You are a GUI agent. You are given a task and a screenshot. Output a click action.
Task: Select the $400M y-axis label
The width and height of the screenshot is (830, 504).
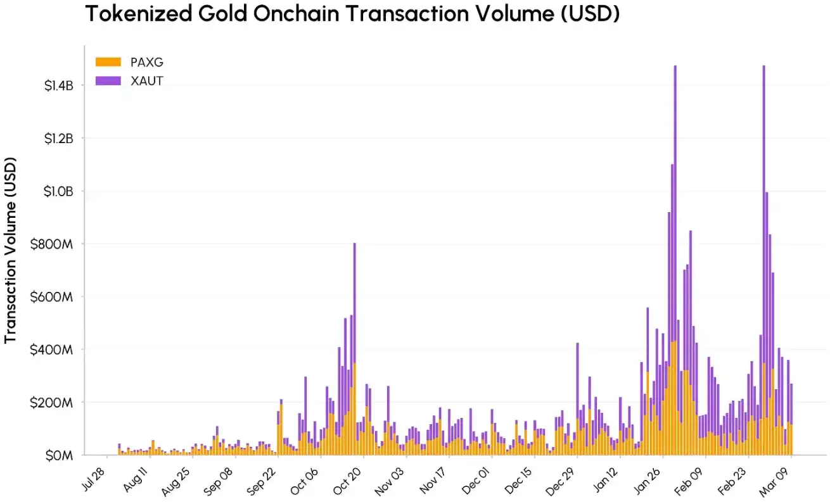[56, 350]
